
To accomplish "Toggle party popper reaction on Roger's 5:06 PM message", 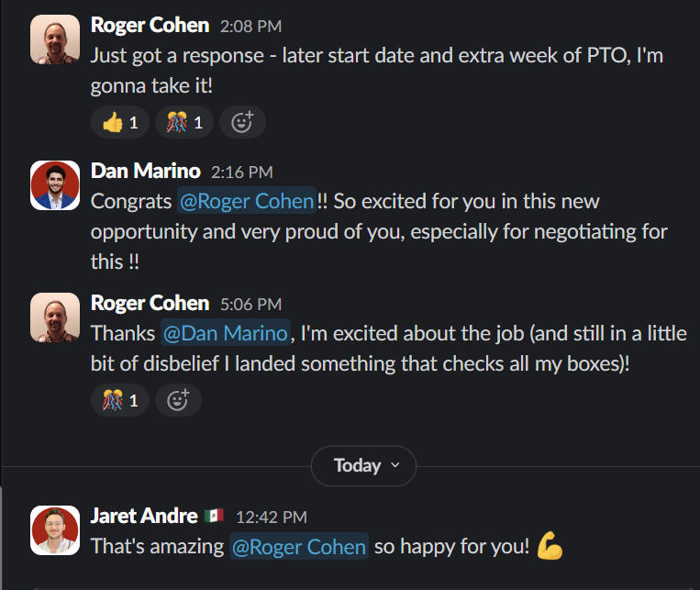I will coord(119,399).
